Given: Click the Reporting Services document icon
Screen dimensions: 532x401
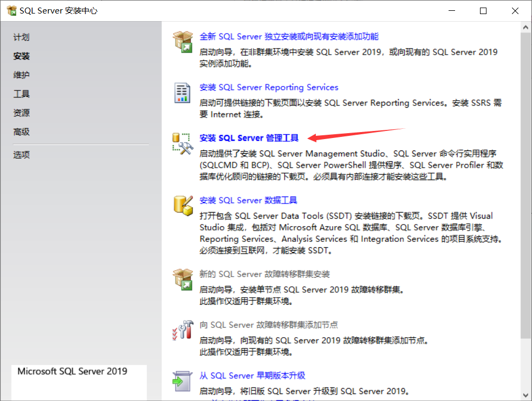Looking at the screenshot, I should pos(183,93).
